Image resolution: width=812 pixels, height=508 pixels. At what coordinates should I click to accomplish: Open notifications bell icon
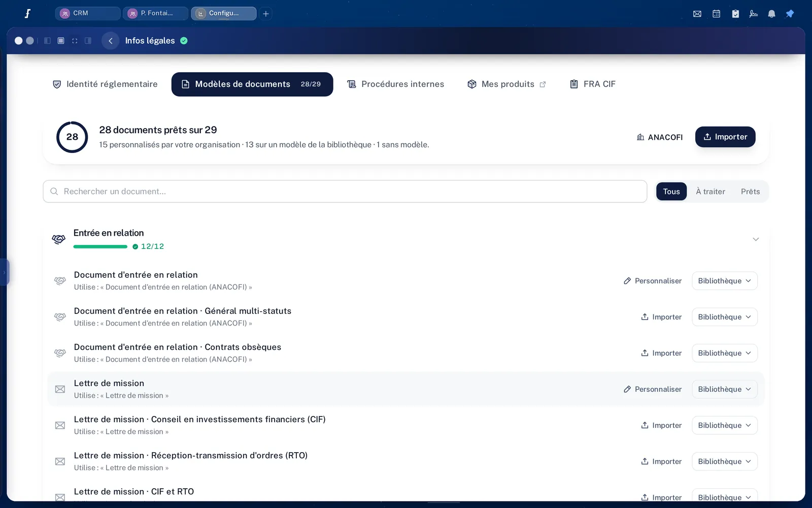coord(771,14)
